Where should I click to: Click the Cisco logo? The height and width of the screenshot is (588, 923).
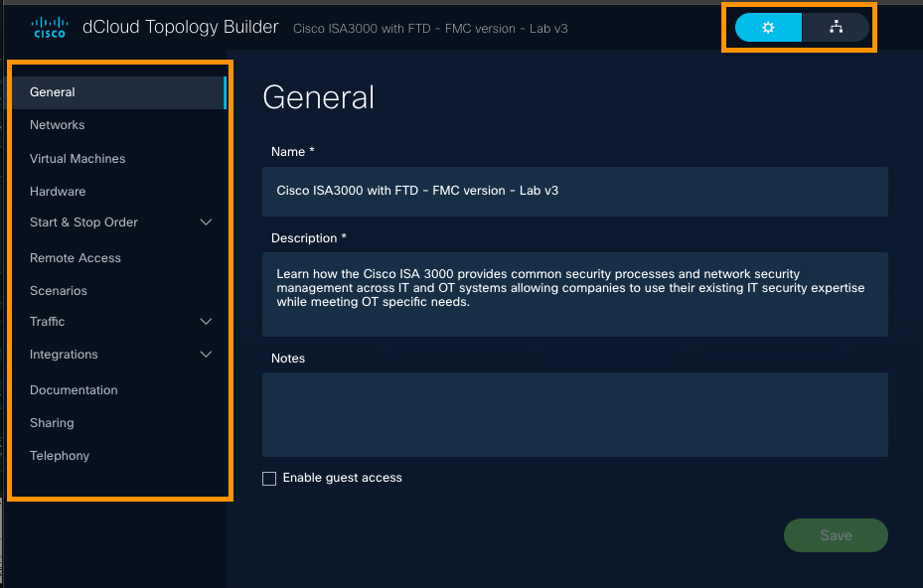[x=50, y=28]
